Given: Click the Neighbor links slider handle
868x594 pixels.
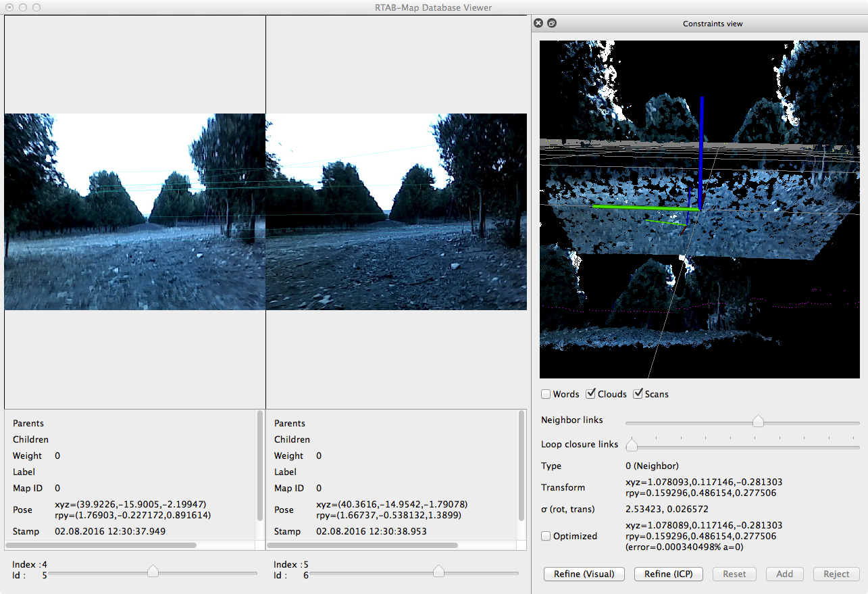Looking at the screenshot, I should click(x=758, y=422).
